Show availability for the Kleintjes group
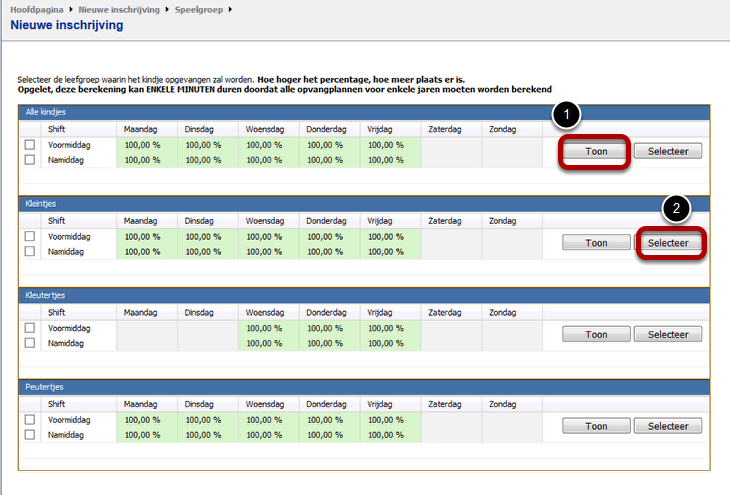The image size is (730, 495). [596, 243]
